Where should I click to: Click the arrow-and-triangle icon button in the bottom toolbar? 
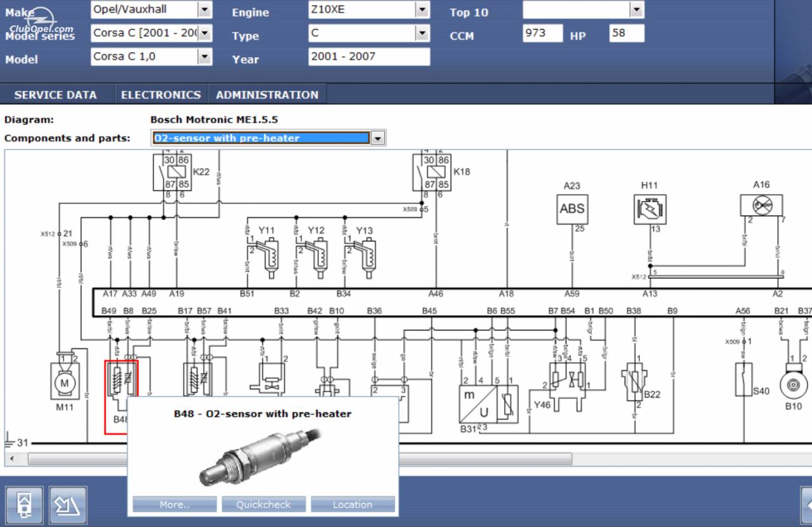[x=68, y=505]
